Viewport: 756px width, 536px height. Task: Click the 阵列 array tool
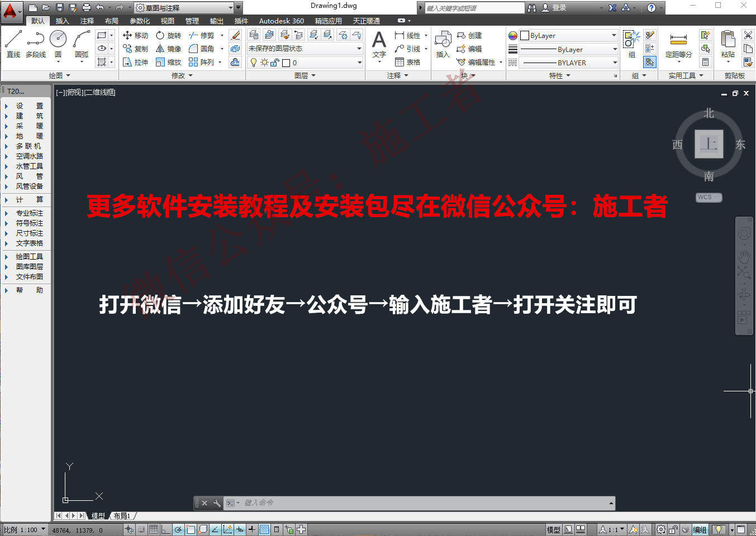[x=201, y=62]
